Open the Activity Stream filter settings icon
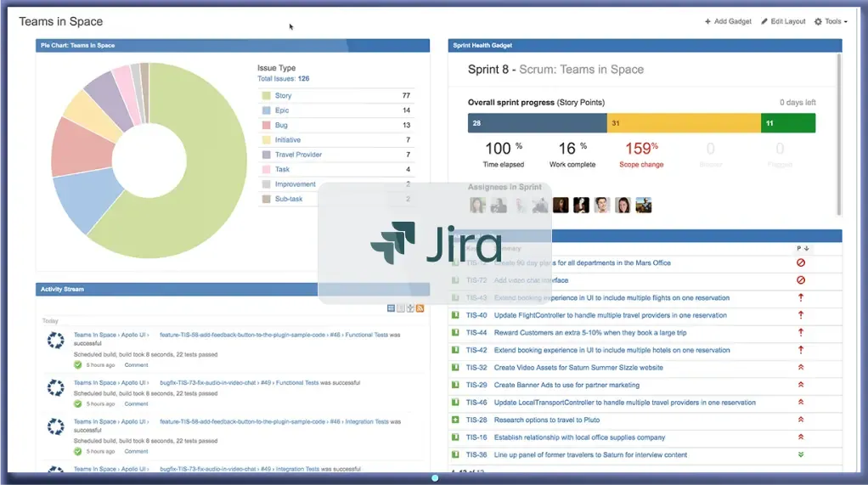The height and width of the screenshot is (485, 868). (x=410, y=307)
